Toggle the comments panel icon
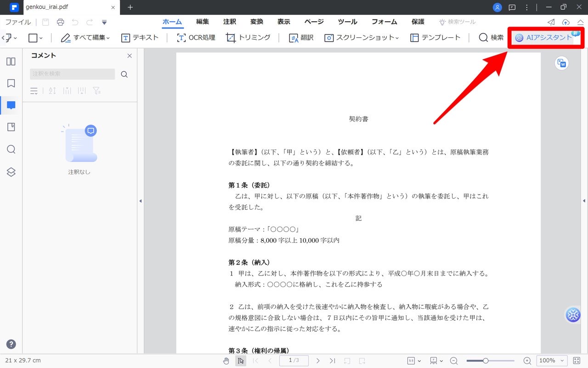The width and height of the screenshot is (588, 368). coord(11,105)
